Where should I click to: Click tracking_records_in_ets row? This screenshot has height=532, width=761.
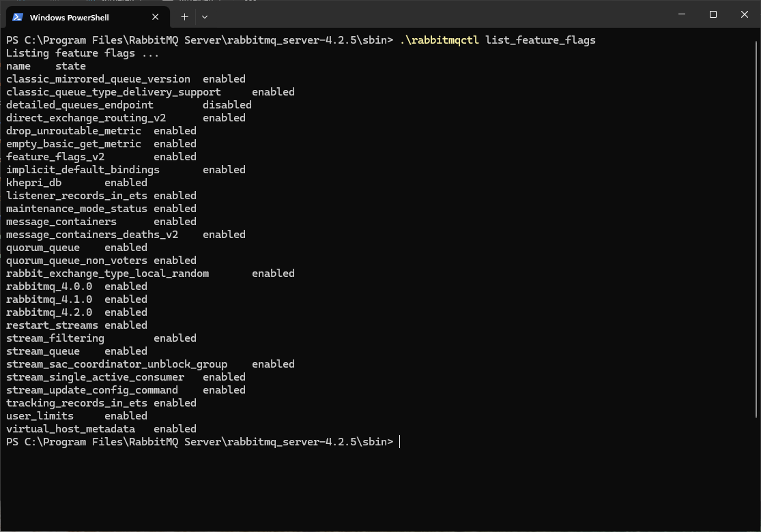(102, 404)
